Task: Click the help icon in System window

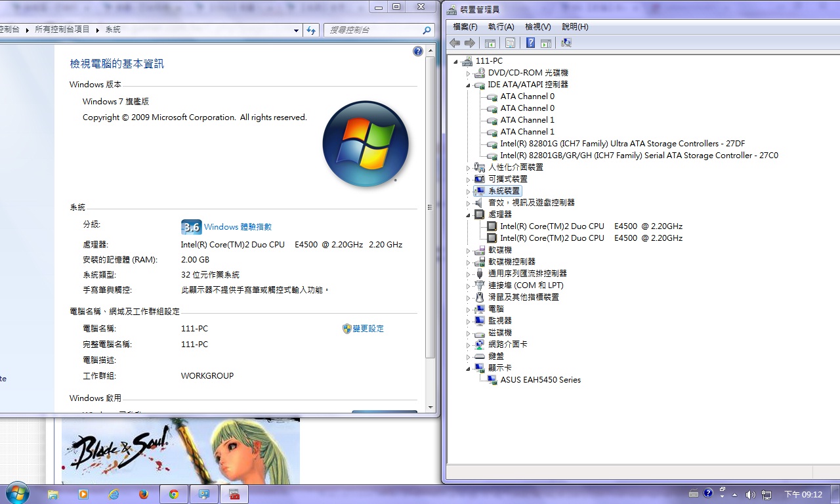Action: [418, 51]
